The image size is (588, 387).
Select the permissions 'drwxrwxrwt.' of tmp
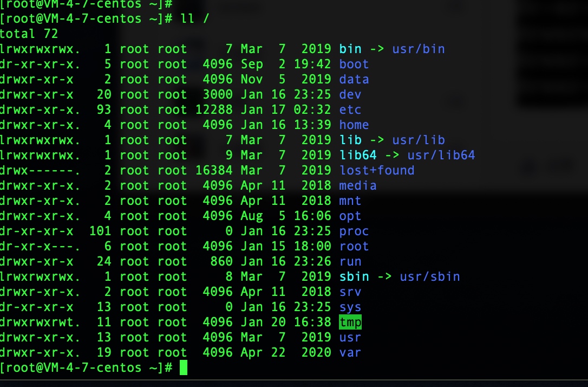(x=40, y=322)
